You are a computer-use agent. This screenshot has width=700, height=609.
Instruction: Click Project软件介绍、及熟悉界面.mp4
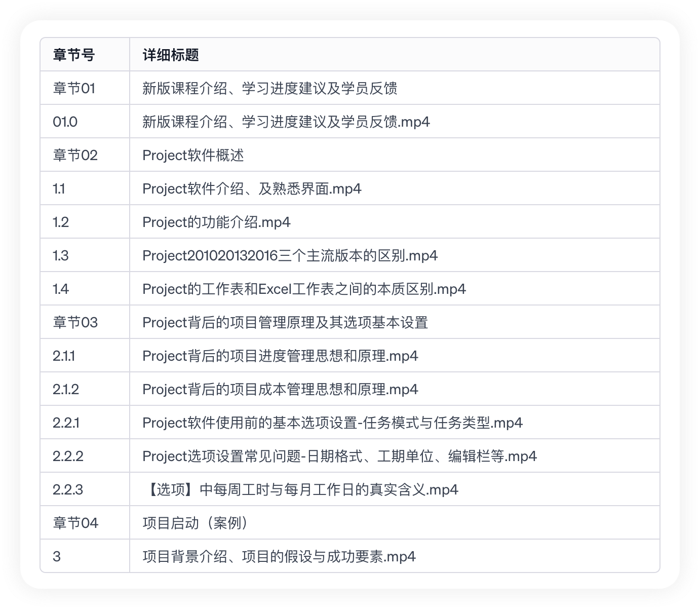[252, 188]
